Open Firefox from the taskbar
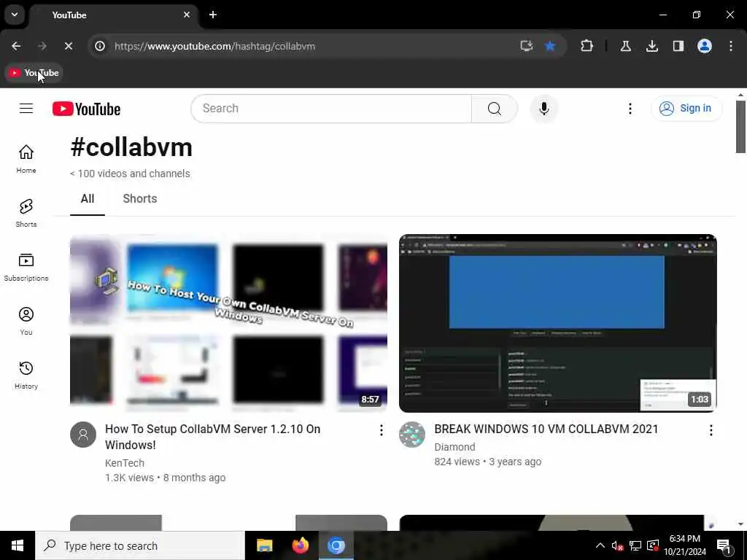The image size is (747, 560). point(300,545)
